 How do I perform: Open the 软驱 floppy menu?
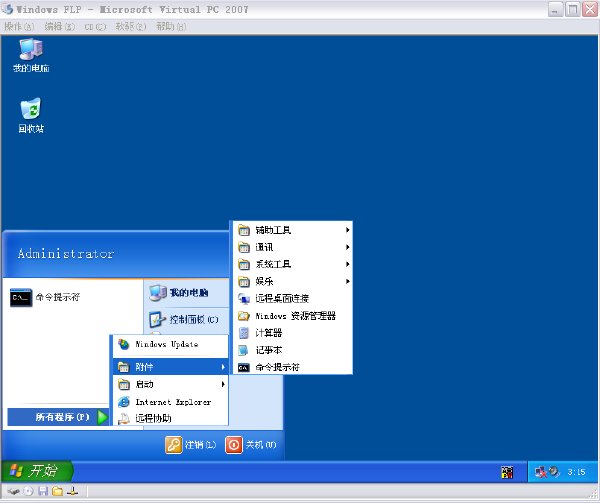(x=131, y=26)
